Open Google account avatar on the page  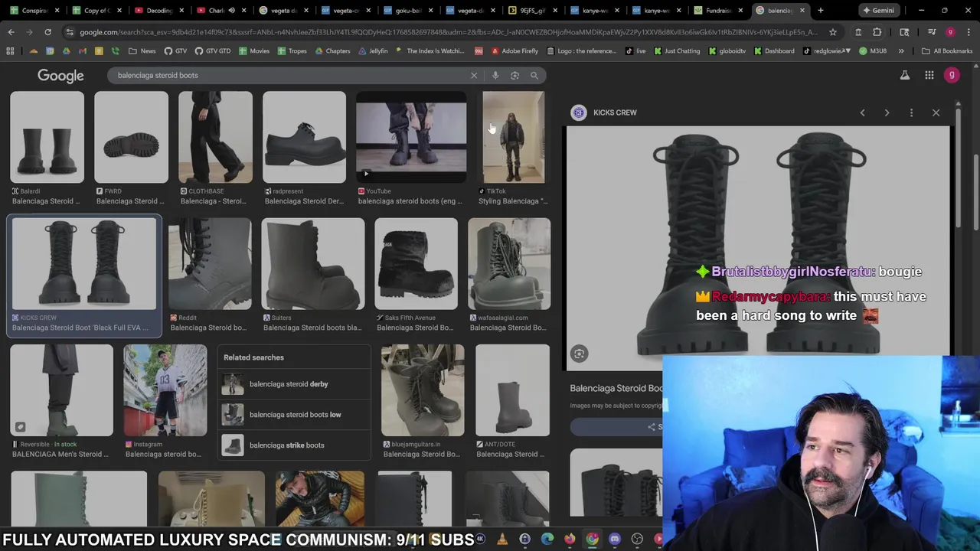pos(952,75)
